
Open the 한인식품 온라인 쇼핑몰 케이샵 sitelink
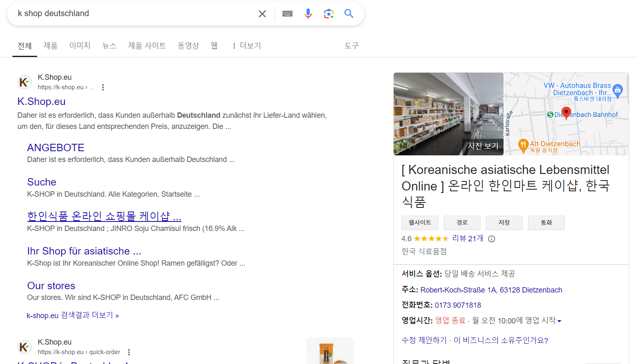(104, 216)
